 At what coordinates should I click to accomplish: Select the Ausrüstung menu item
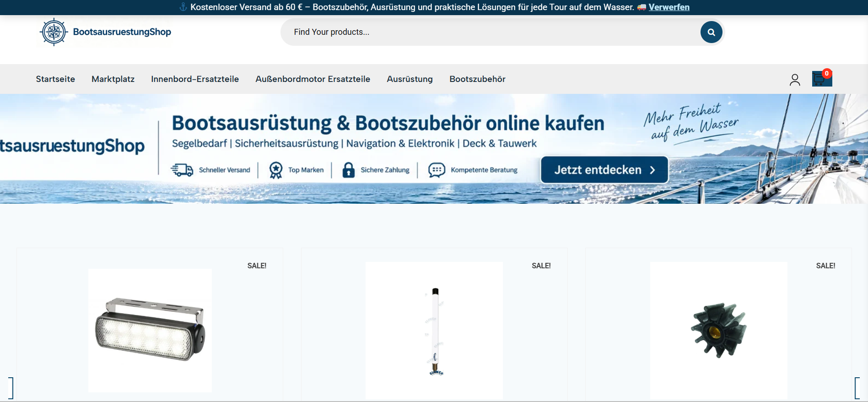[410, 79]
